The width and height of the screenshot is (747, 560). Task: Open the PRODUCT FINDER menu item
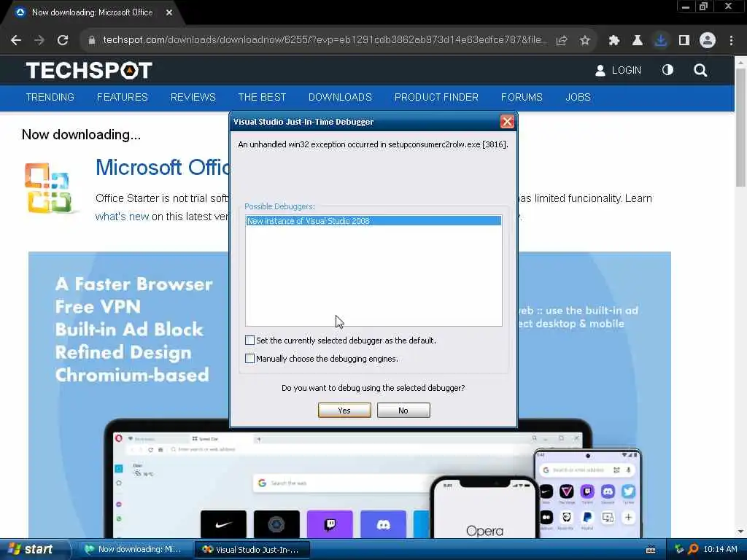tap(436, 97)
